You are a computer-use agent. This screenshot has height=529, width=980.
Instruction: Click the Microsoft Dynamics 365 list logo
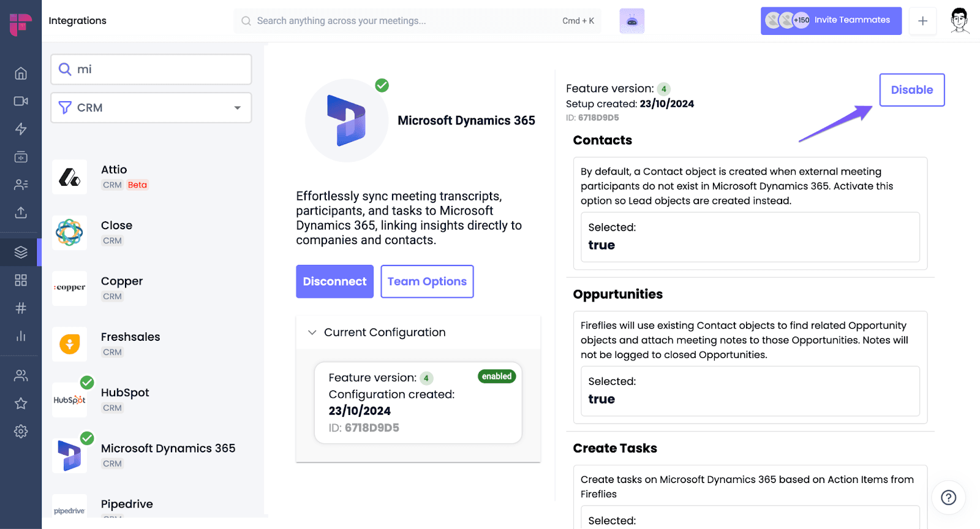(69, 455)
